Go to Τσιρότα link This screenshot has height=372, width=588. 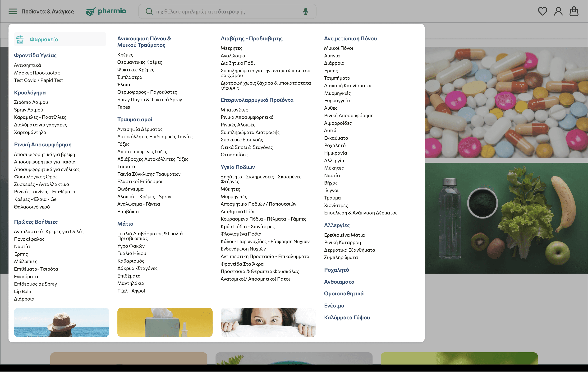pos(126,167)
